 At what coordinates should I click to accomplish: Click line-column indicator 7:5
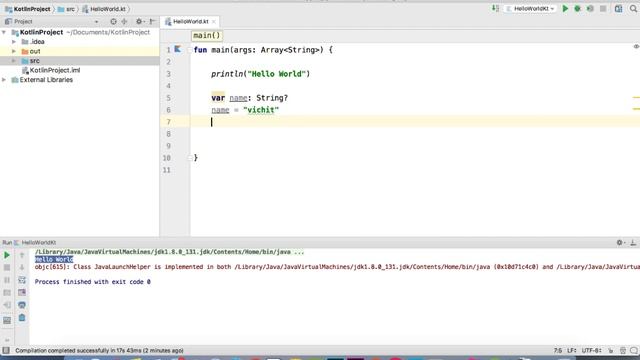pos(558,351)
